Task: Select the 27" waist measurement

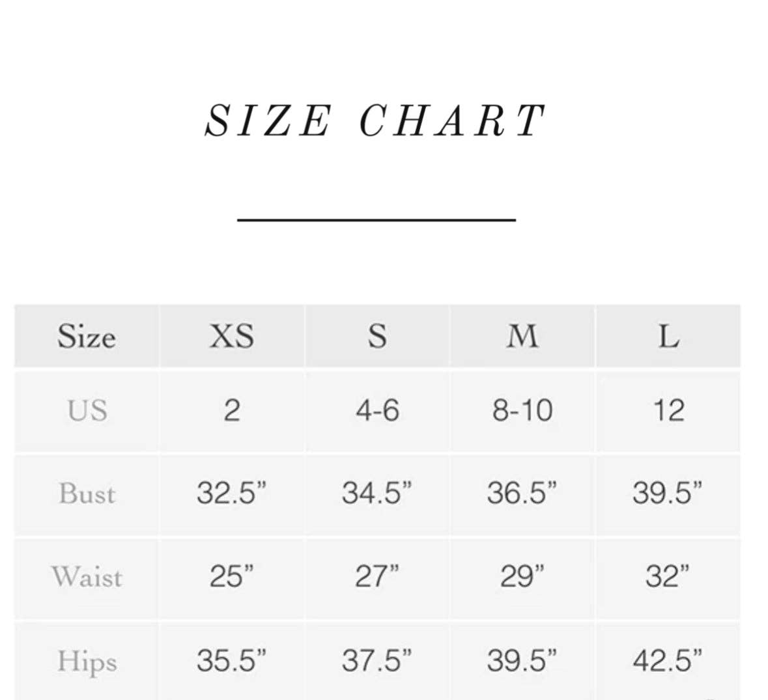Action: (x=377, y=577)
